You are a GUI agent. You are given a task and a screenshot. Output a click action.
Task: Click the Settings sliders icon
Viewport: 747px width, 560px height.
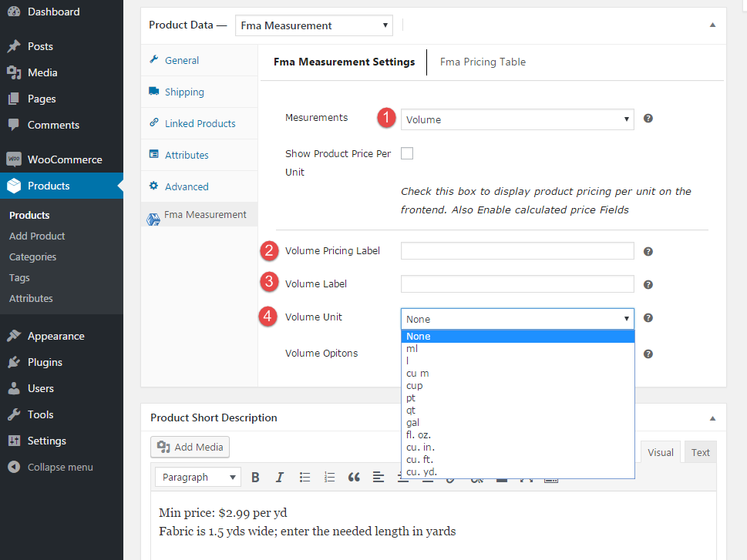click(14, 441)
